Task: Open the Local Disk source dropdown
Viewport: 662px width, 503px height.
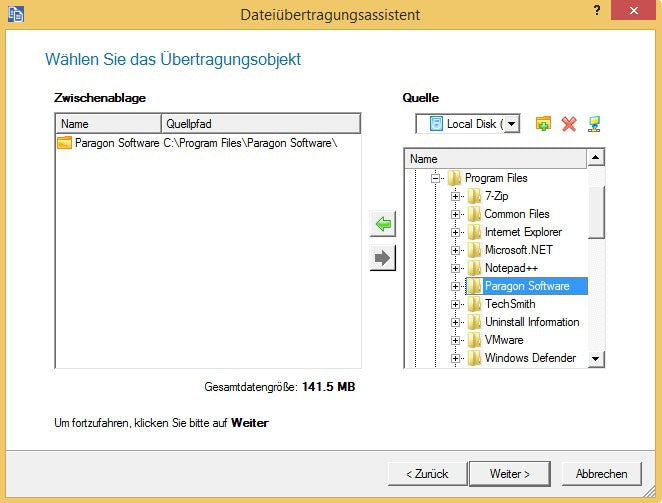Action: (x=511, y=124)
